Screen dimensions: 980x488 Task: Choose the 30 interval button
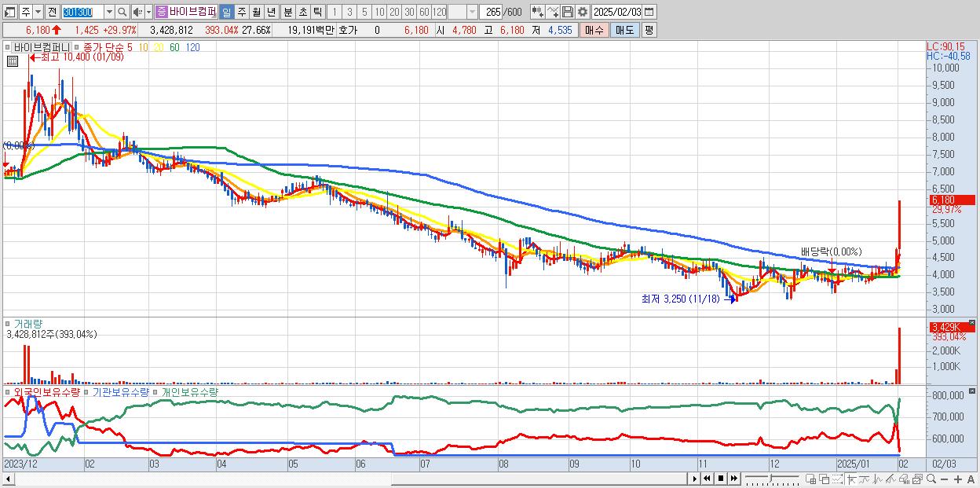(x=409, y=12)
